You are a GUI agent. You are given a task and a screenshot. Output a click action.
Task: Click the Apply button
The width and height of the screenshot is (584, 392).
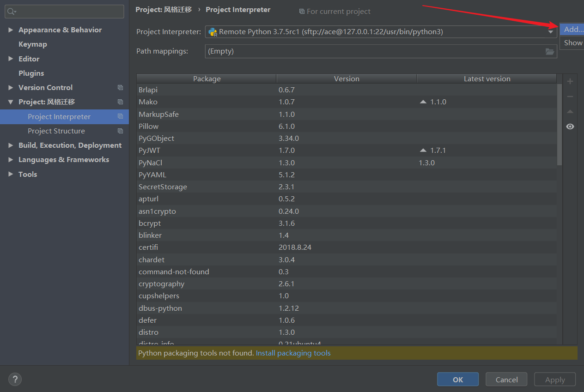(x=555, y=380)
